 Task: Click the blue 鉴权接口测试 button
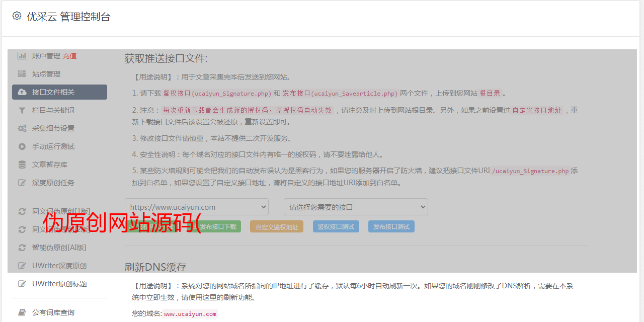(336, 226)
